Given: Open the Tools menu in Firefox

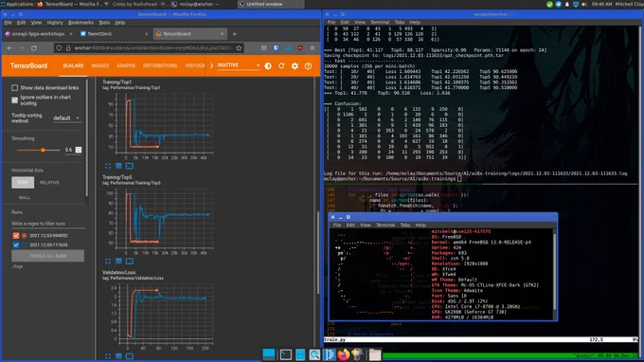Looking at the screenshot, I should click(x=104, y=23).
